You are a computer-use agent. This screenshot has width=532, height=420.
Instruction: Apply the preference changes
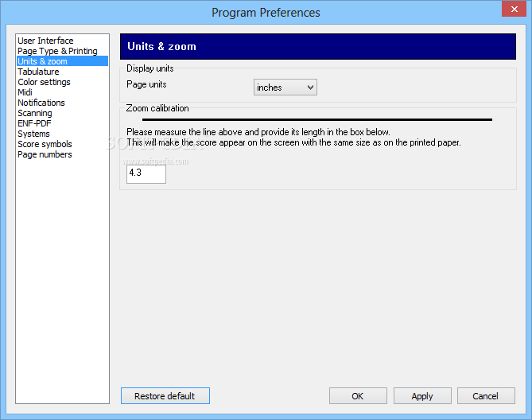[422, 396]
